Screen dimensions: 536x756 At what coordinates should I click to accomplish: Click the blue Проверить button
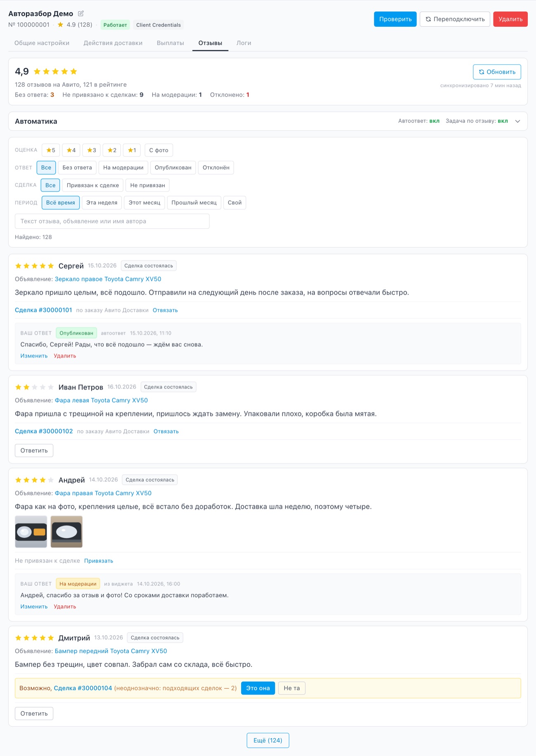point(395,19)
